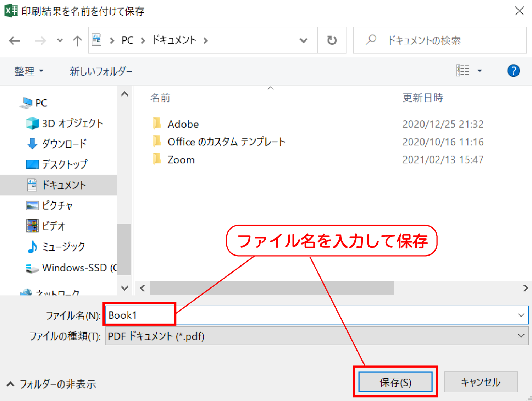Open Downloads in the sidebar
Image resolution: width=532 pixels, height=401 pixels.
64,144
